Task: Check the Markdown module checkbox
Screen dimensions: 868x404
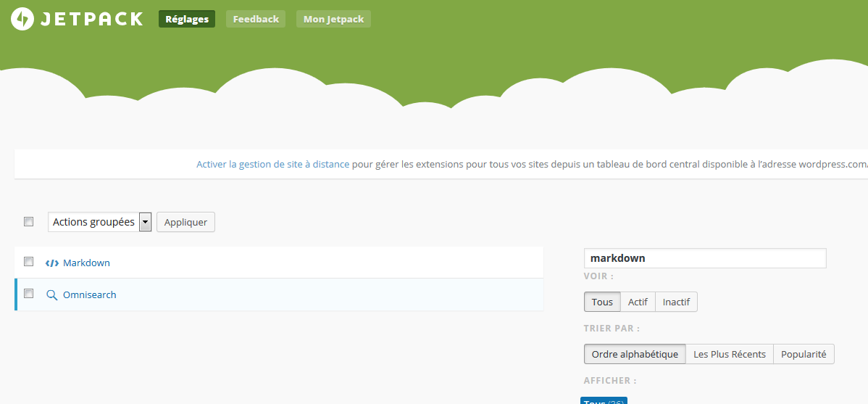Action: (29, 262)
